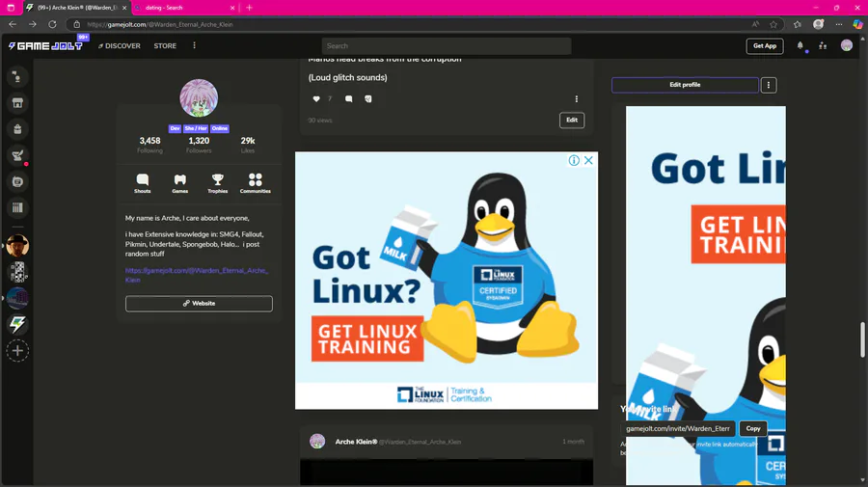Open the Arche Klein name on lower post
The height and width of the screenshot is (487, 868).
[356, 442]
